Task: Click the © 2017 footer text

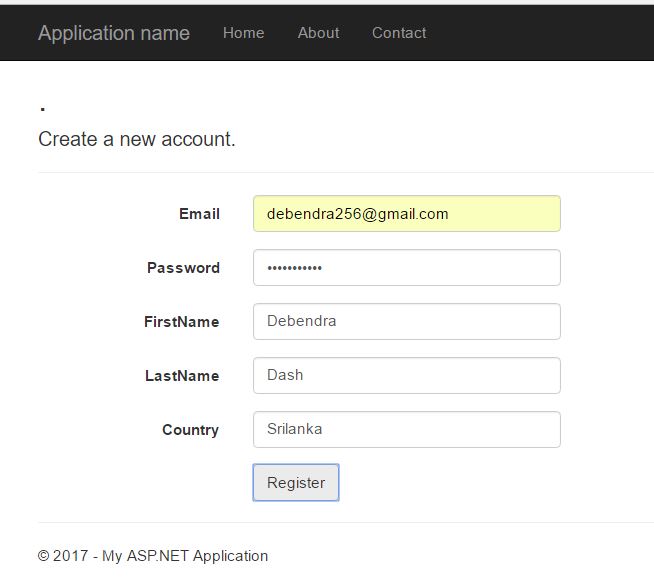Action: (153, 556)
